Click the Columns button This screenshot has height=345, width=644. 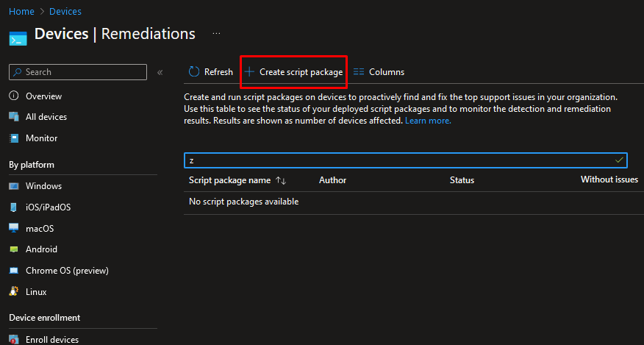379,72
